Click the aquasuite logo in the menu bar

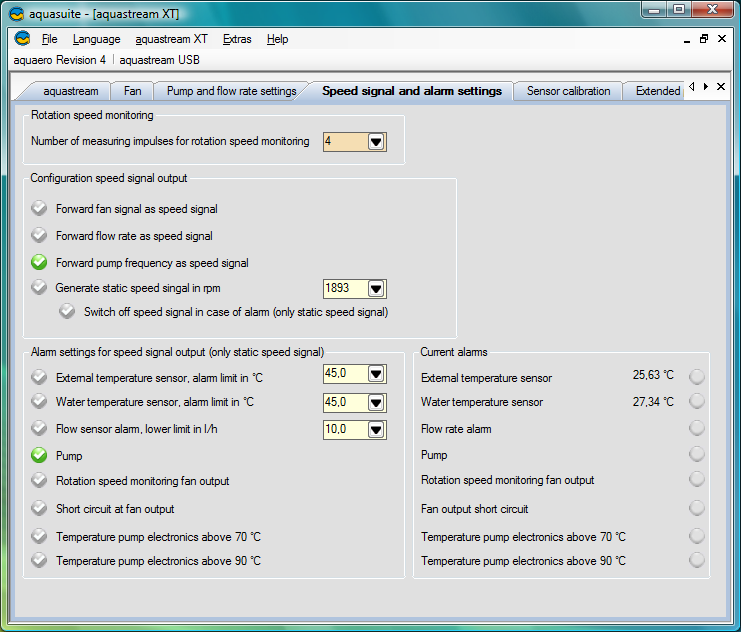click(22, 38)
